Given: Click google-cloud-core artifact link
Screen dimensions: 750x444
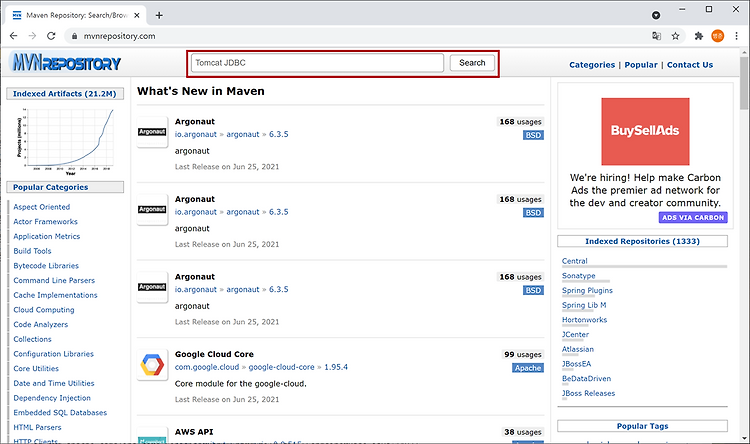Looking at the screenshot, I should 281,367.
